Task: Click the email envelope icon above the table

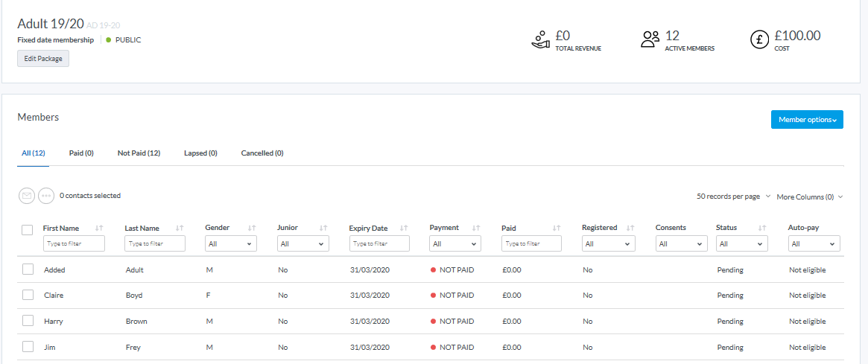Action: (27, 196)
